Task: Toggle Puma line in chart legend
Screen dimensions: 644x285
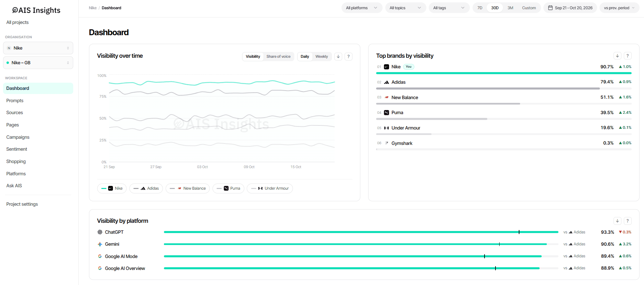Action: click(228, 188)
